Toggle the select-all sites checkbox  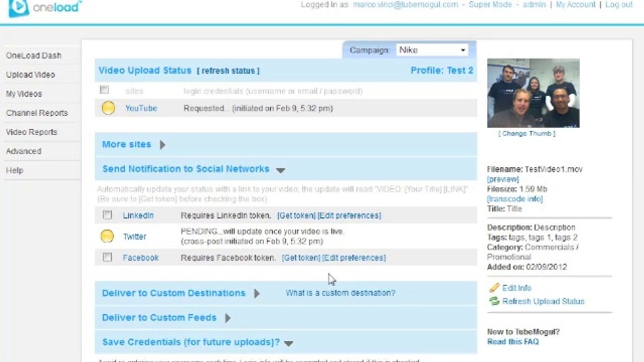click(104, 90)
